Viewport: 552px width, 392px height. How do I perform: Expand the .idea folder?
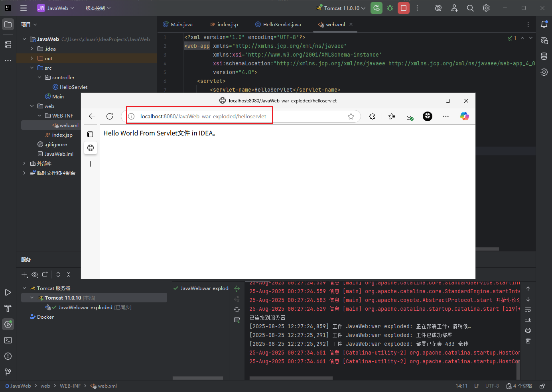click(32, 49)
